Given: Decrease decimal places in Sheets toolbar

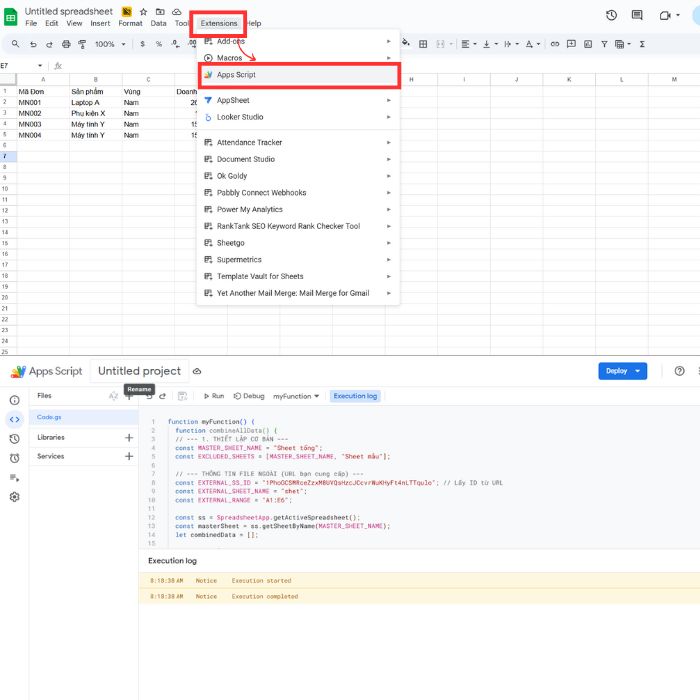Looking at the screenshot, I should [x=175, y=44].
